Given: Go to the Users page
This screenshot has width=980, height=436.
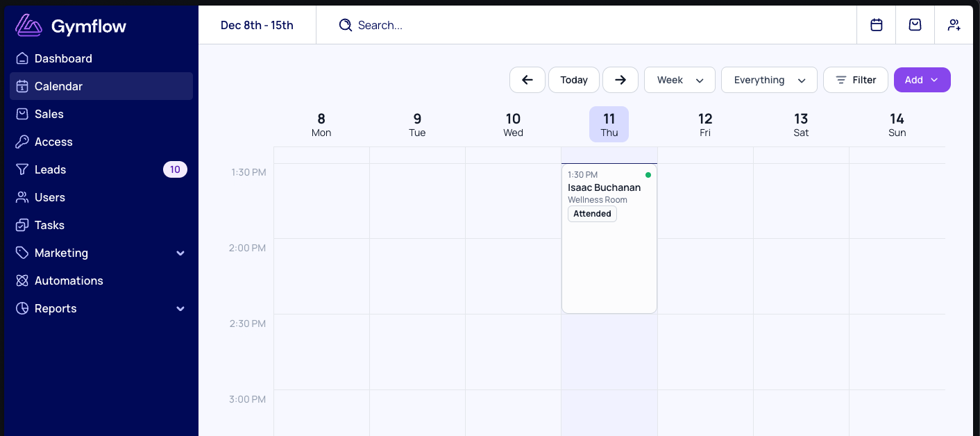Looking at the screenshot, I should point(101,197).
